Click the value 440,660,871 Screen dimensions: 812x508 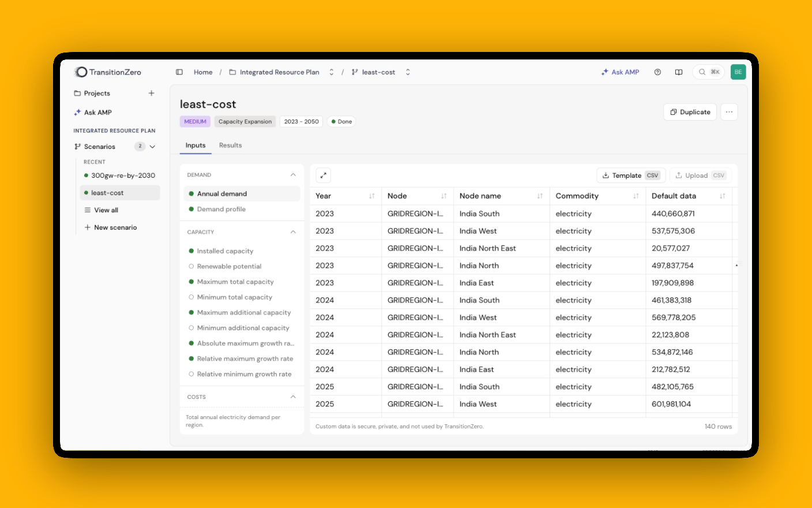(x=673, y=214)
